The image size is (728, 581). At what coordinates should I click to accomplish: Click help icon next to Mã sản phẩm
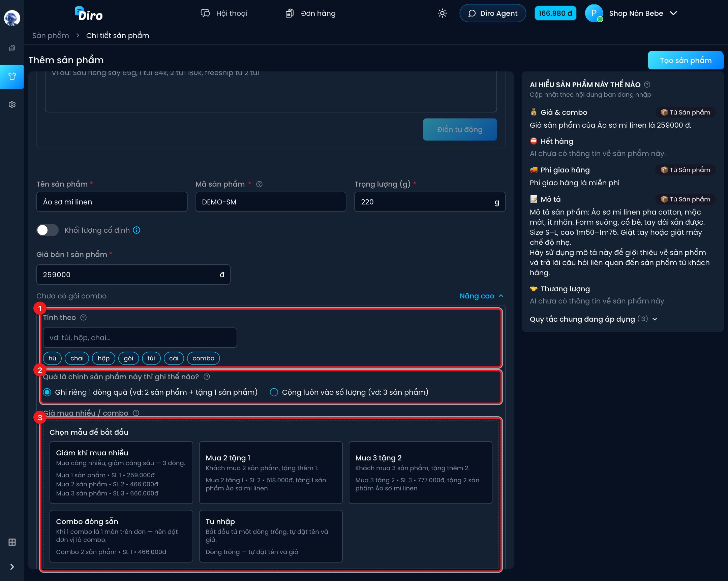(x=259, y=184)
